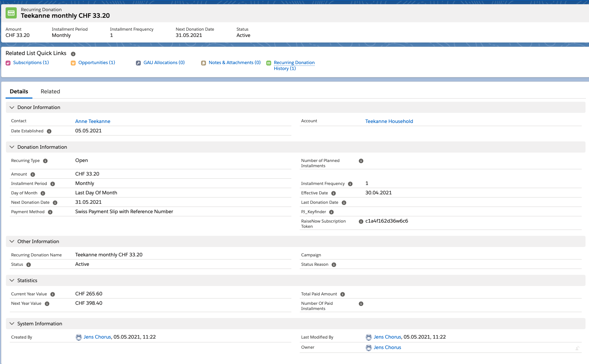The height and width of the screenshot is (364, 589).
Task: Click the Recurring Type value Open
Action: click(82, 161)
